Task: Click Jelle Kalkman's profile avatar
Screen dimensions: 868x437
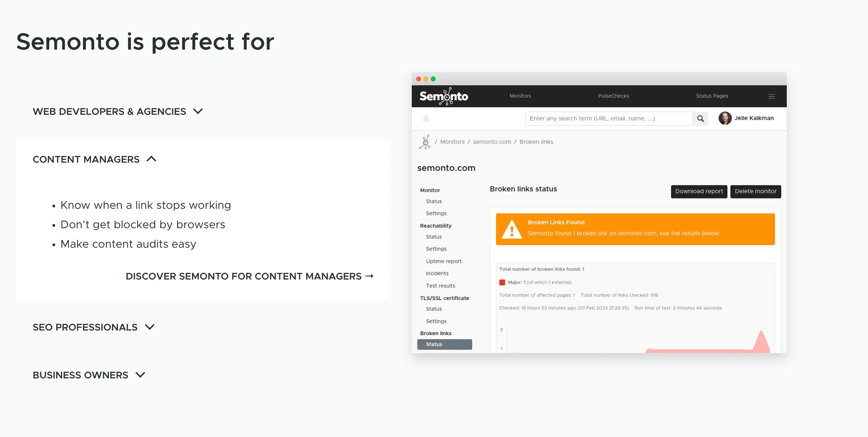Action: [725, 118]
